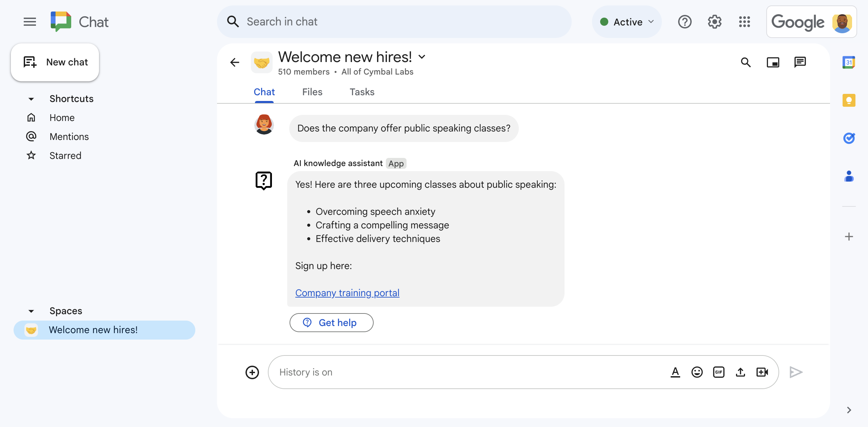The image size is (868, 427).
Task: Navigate to Home in sidebar
Action: (x=62, y=117)
